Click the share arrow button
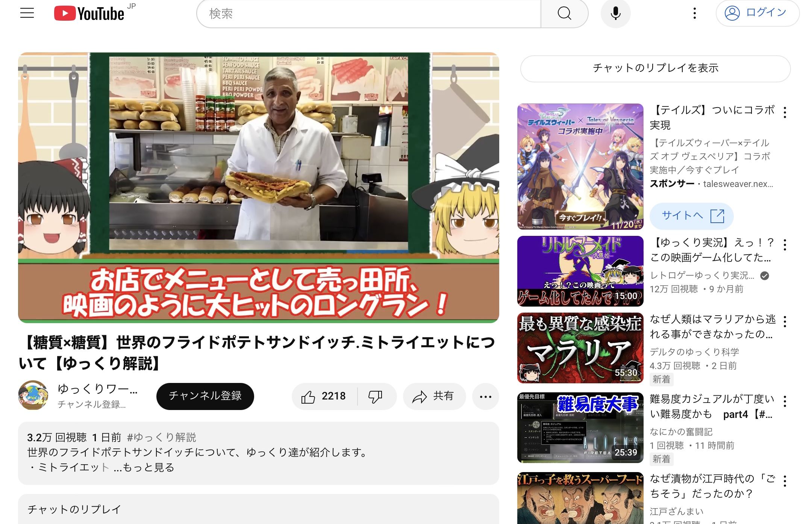Screen dimensions: 812x524 (434, 396)
